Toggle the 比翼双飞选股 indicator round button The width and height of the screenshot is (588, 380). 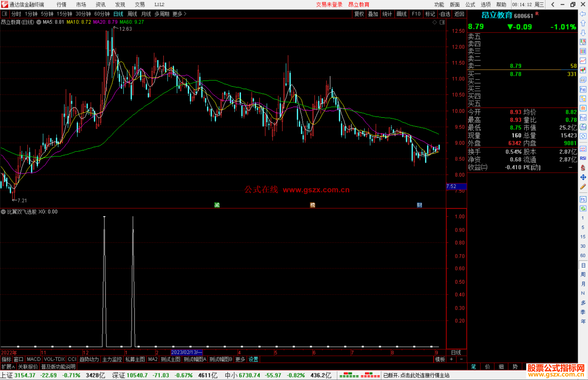click(x=3, y=212)
